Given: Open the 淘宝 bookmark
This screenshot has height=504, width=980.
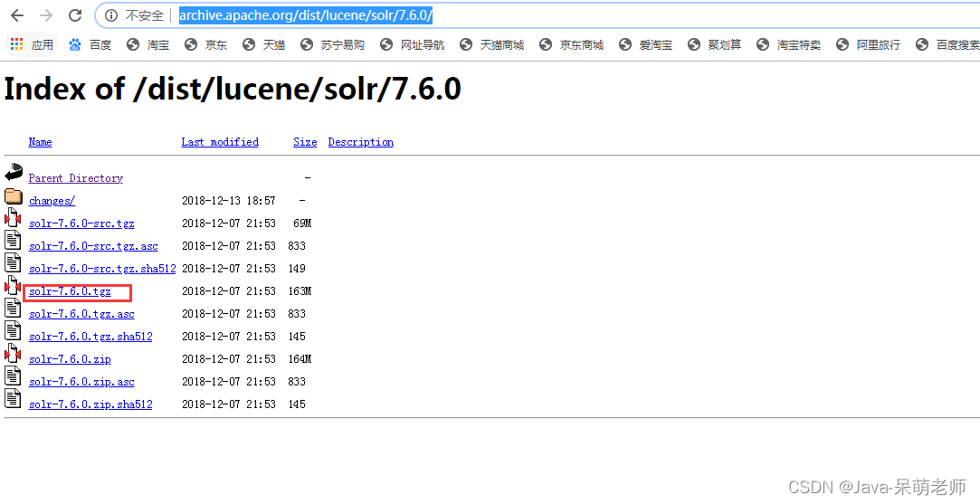Looking at the screenshot, I should [x=147, y=44].
